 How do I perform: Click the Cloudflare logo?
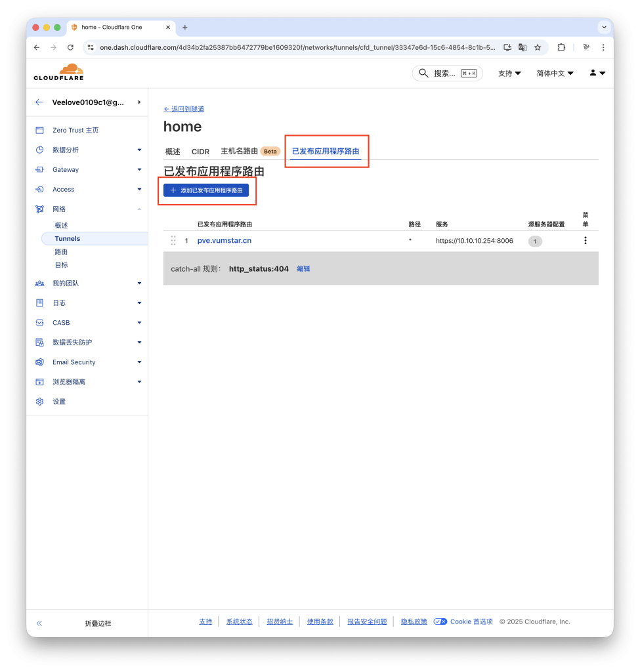coord(58,73)
